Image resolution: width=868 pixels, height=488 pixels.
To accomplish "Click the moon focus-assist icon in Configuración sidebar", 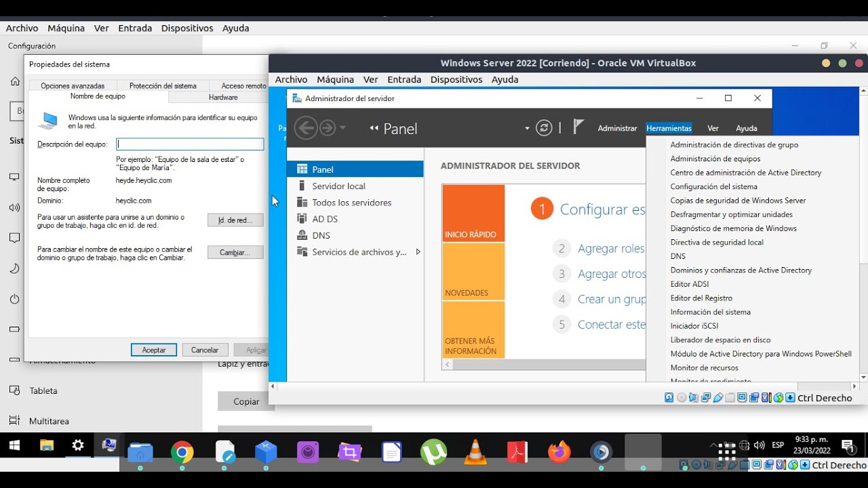I will [x=15, y=268].
